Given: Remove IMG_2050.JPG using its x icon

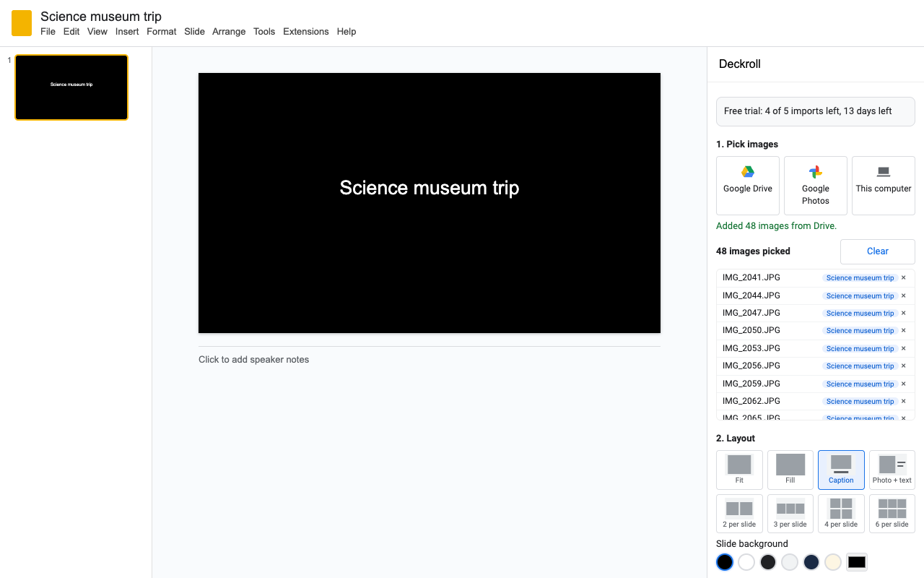Looking at the screenshot, I should click(x=903, y=330).
